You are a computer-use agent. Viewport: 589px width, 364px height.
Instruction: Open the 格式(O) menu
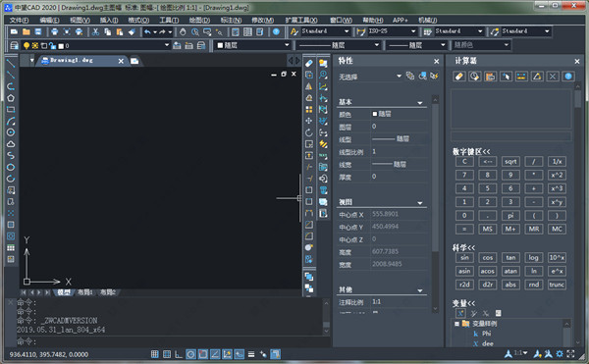pos(138,20)
